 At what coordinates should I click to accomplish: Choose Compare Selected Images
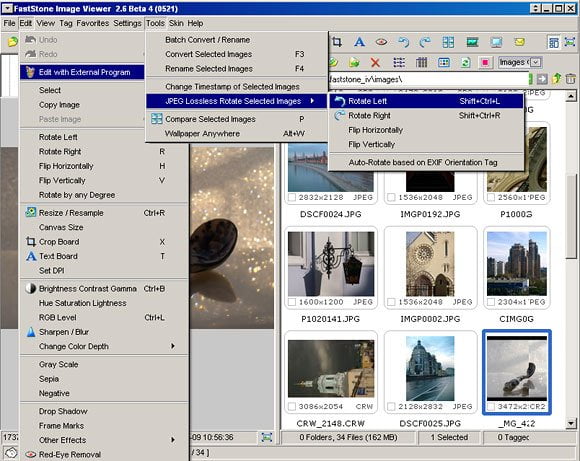coord(237,119)
